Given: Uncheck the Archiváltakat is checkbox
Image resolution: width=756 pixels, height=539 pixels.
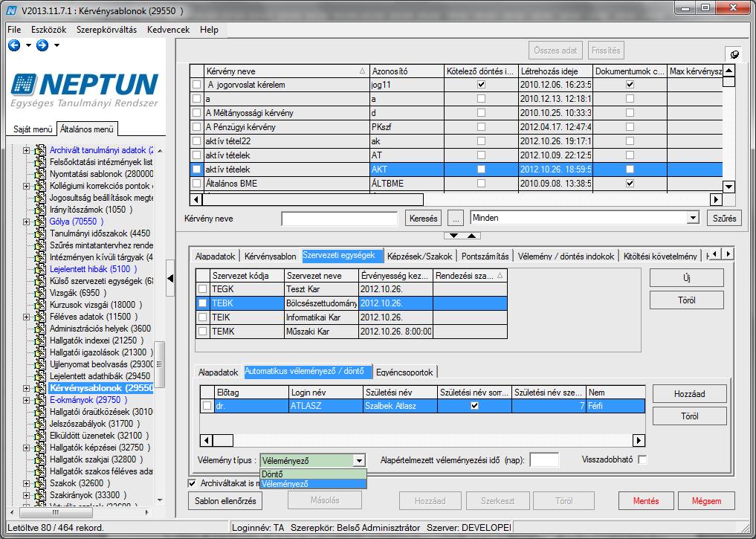Looking at the screenshot, I should [x=193, y=483].
